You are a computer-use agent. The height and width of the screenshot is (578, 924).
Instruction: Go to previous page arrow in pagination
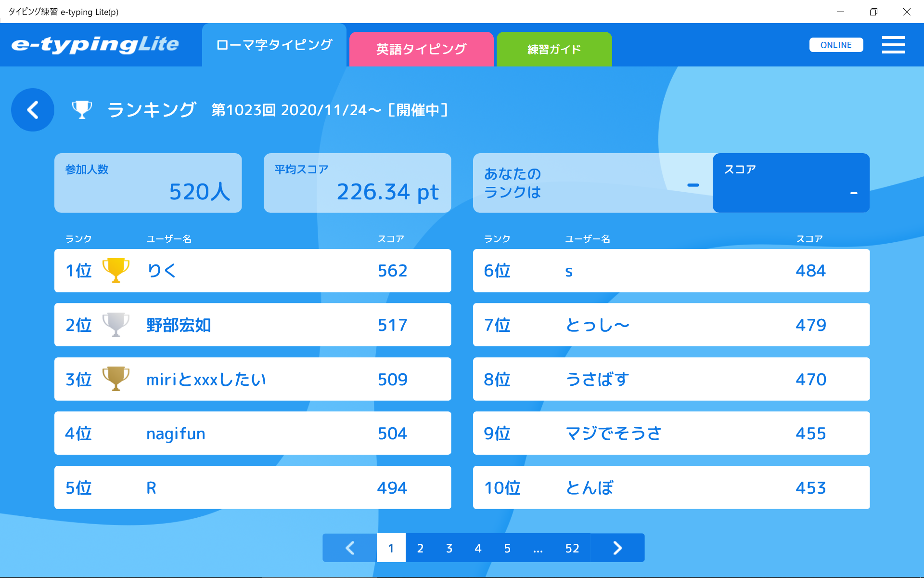[350, 548]
